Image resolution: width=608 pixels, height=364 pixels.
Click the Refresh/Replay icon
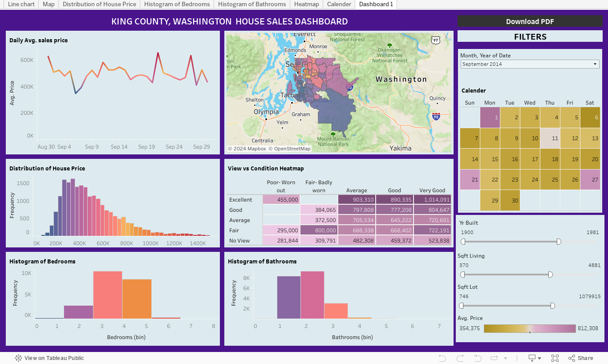tap(495, 358)
